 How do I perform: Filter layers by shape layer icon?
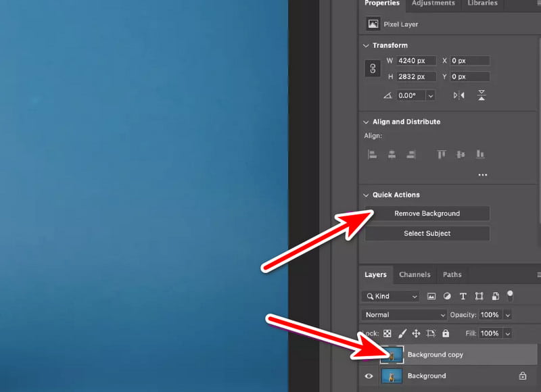(x=479, y=296)
